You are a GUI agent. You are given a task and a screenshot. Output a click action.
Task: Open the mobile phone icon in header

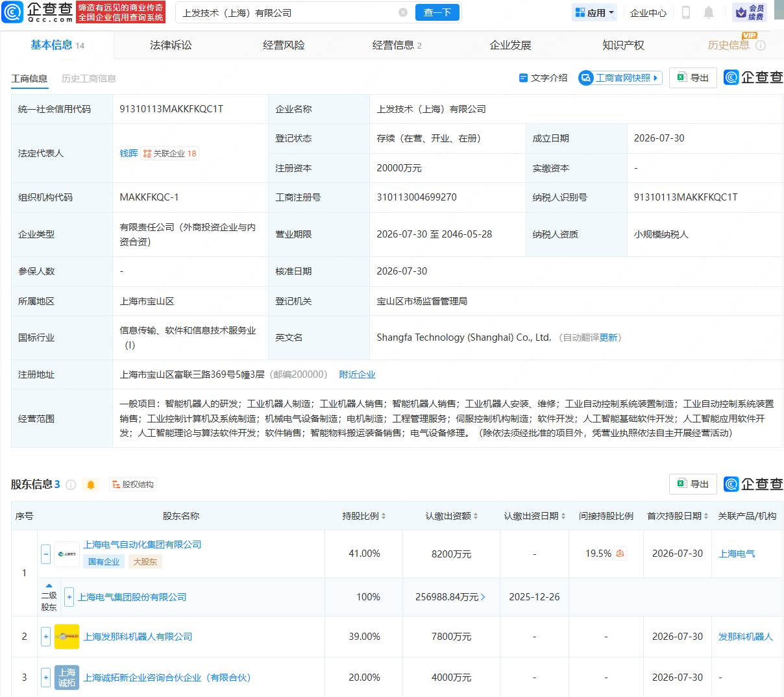[x=686, y=12]
